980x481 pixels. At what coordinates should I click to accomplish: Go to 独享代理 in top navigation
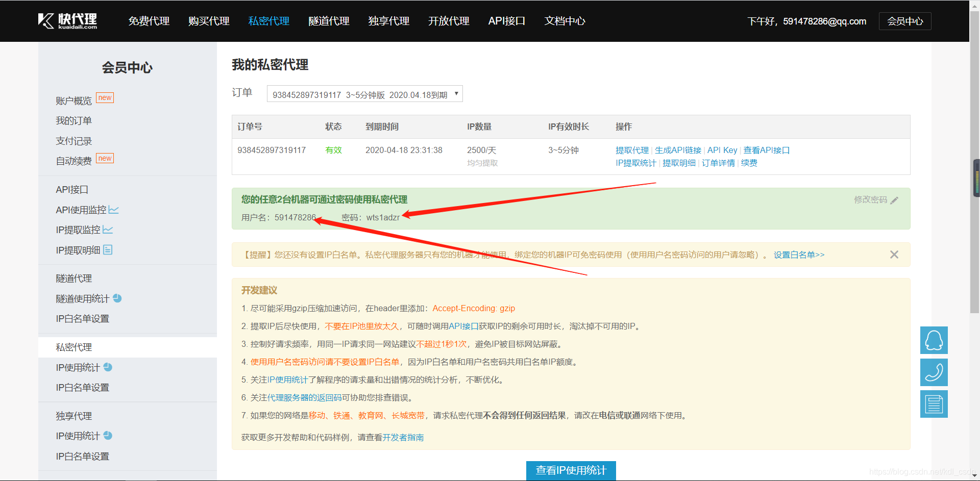pos(389,21)
